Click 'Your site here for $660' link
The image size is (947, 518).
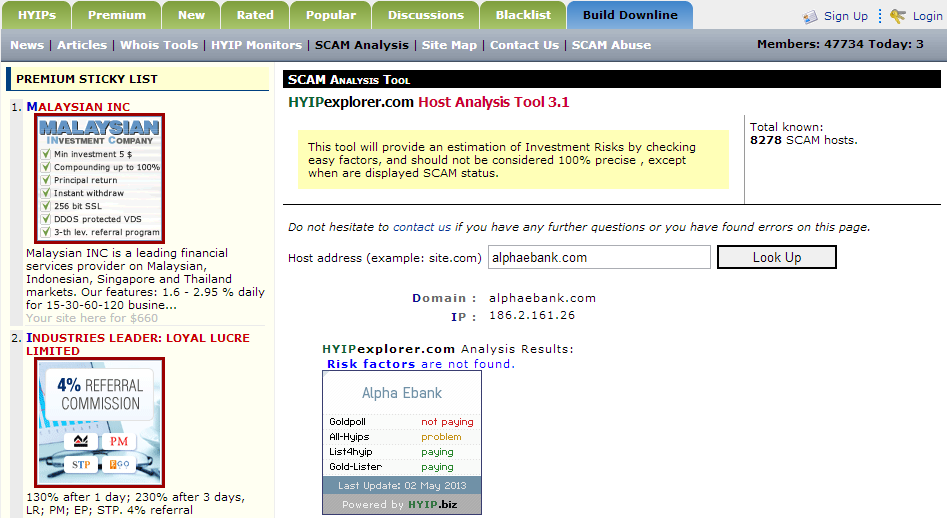pos(92,318)
